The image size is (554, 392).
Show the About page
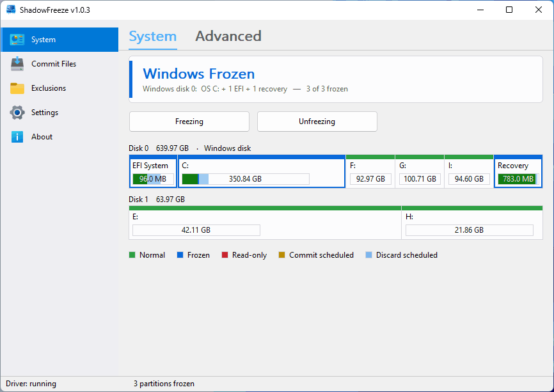59,137
